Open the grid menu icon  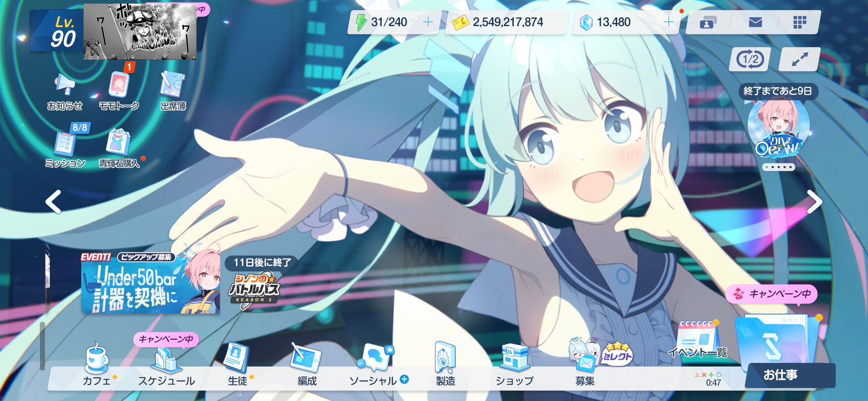(x=800, y=22)
